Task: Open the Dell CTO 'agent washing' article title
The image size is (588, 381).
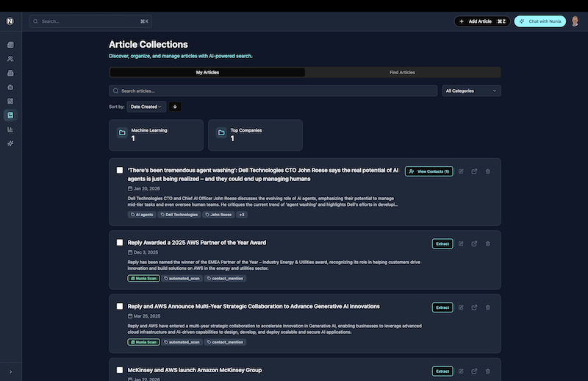Action: pyautogui.click(x=263, y=174)
